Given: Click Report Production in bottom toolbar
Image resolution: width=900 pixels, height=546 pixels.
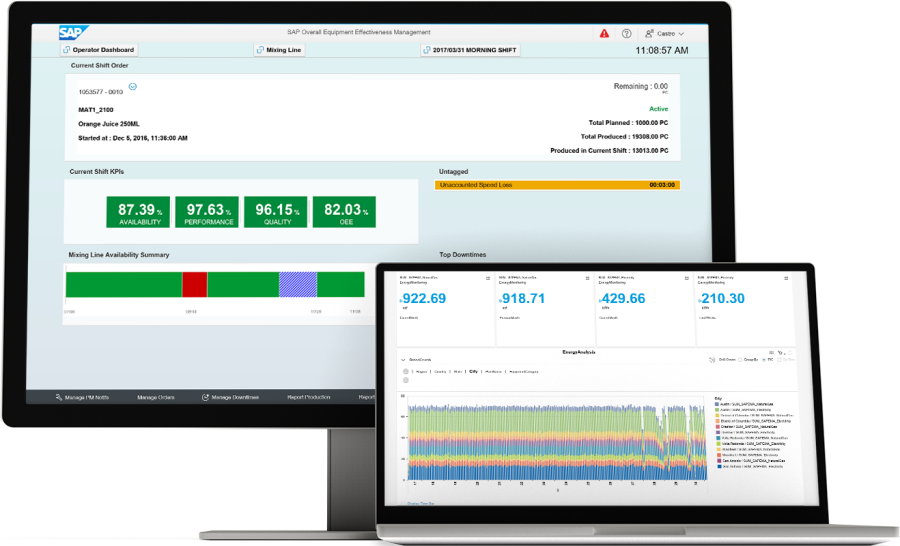Looking at the screenshot, I should click(x=309, y=397).
